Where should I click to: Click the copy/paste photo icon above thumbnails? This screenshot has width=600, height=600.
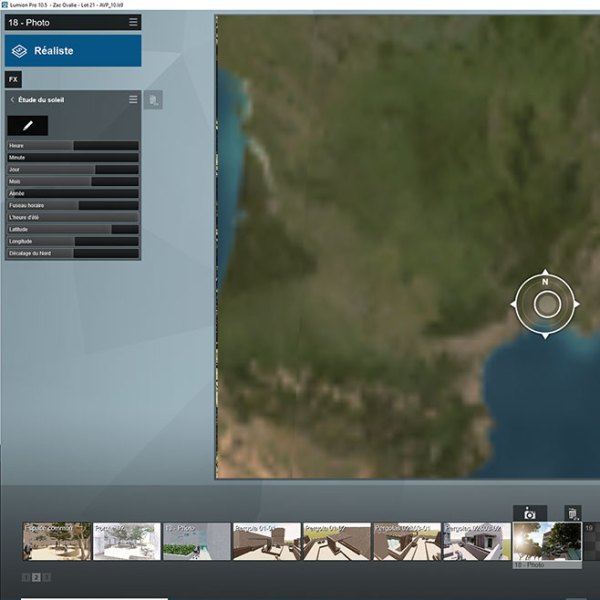pyautogui.click(x=573, y=514)
